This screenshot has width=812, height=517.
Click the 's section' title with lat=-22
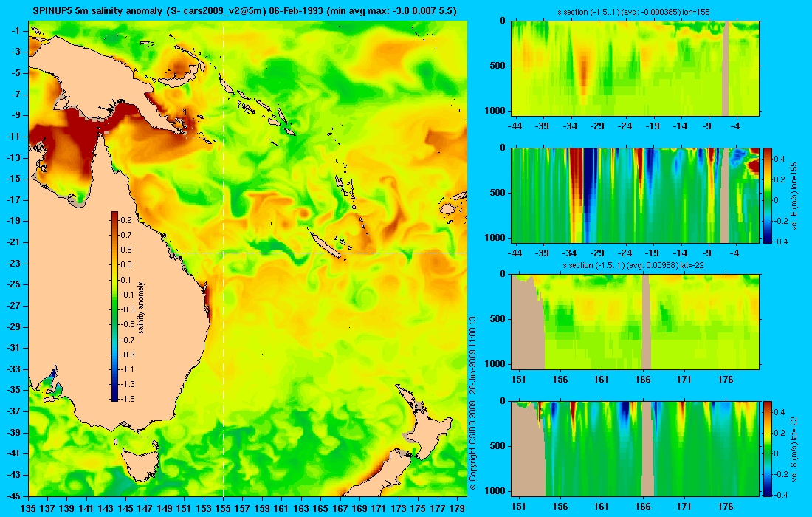[633, 265]
